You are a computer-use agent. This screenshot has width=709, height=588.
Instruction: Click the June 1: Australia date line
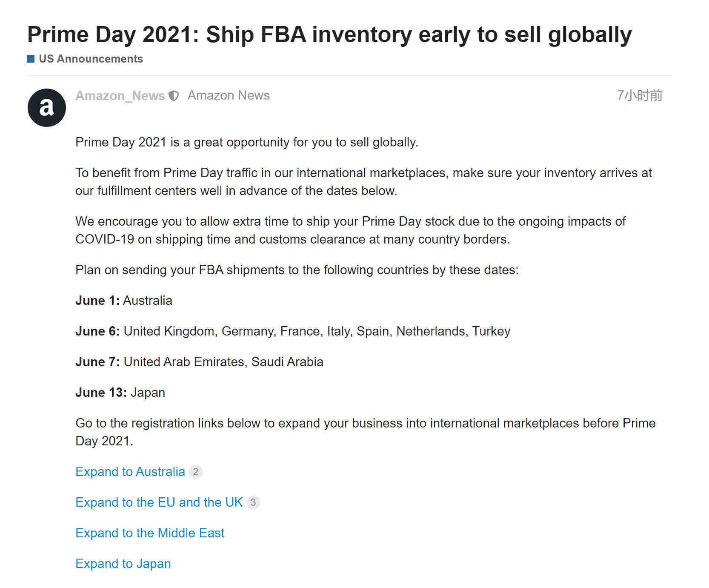pos(124,301)
